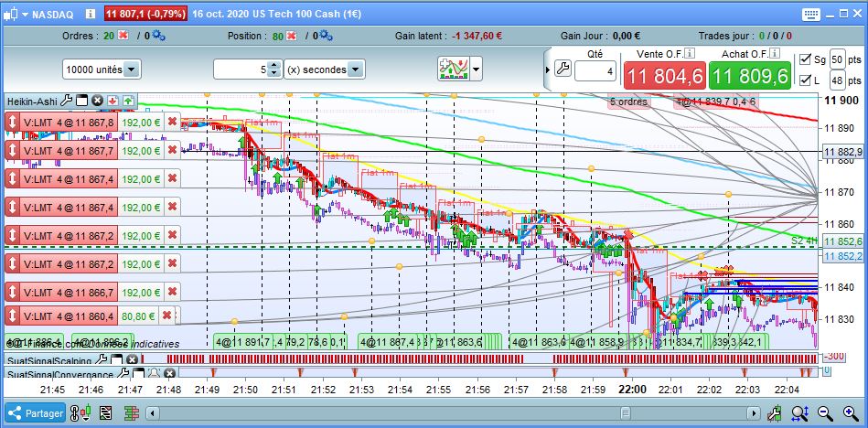Remove SuatSignalConvergance with its X icon

(169, 372)
